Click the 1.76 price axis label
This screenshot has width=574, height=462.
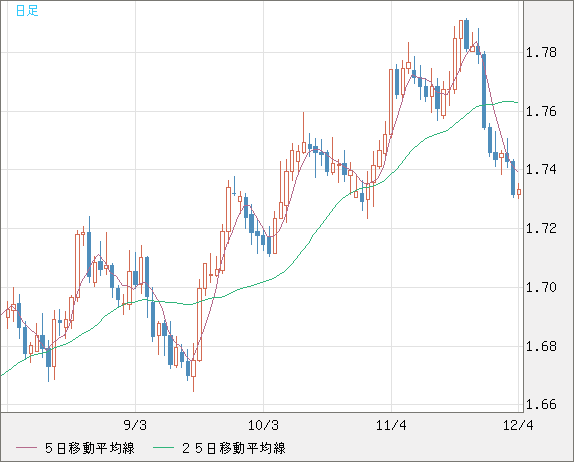click(x=541, y=111)
